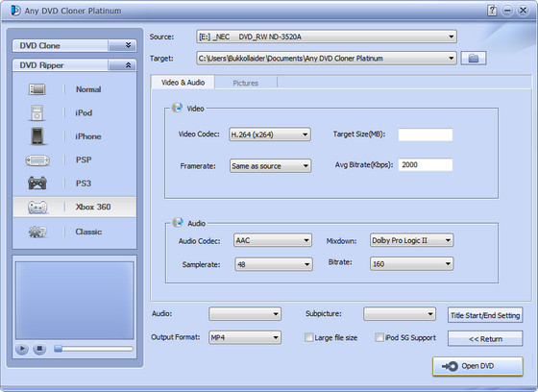Viewport: 538px width, 392px height.
Task: Open the help question mark icon
Action: point(492,11)
